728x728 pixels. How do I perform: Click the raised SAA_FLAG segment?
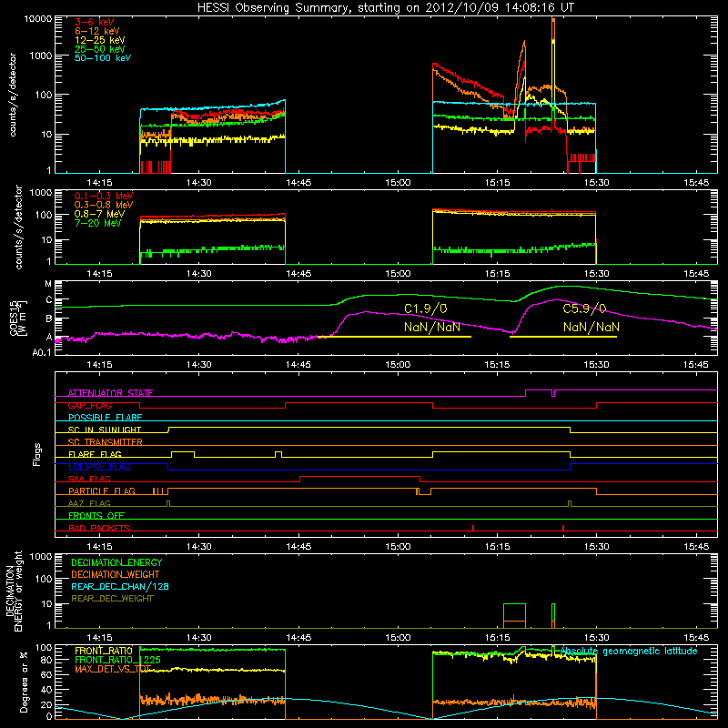tap(359, 477)
